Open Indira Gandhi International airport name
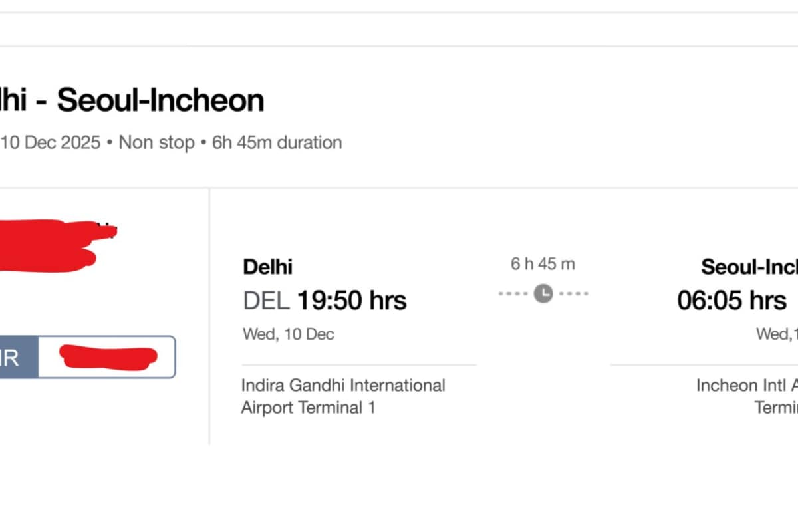Image resolution: width=798 pixels, height=532 pixels. click(x=343, y=385)
